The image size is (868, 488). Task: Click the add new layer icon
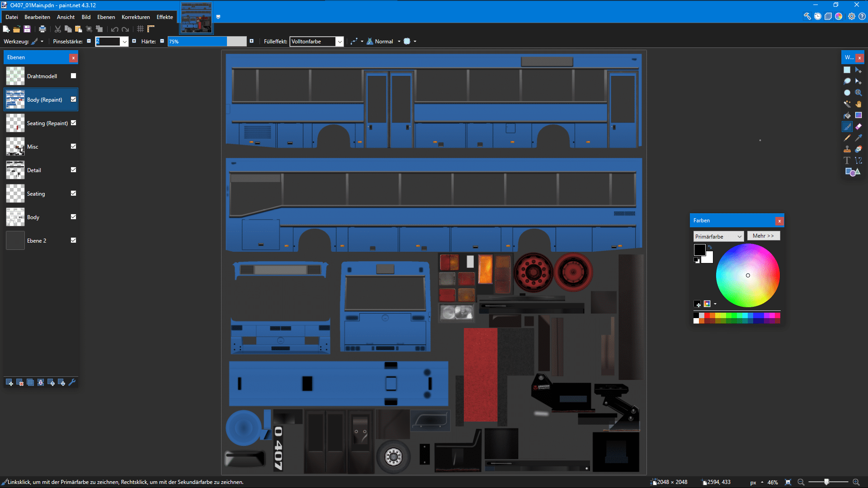point(9,383)
